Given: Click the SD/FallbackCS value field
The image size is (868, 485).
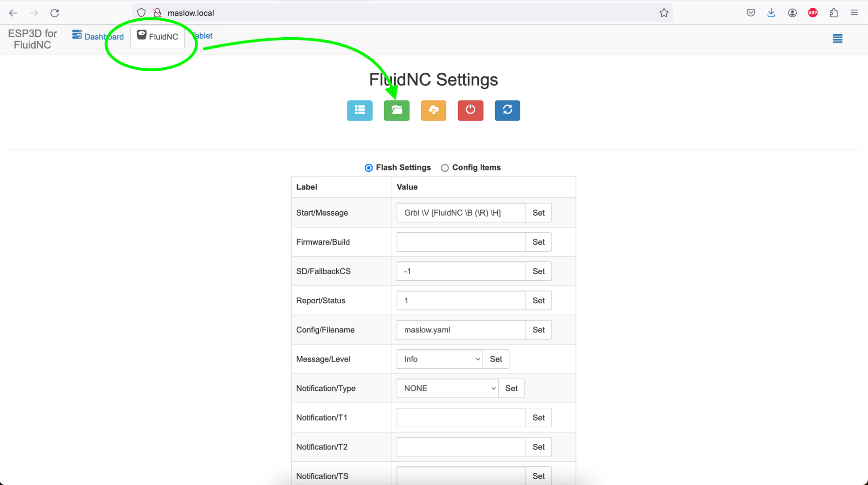Looking at the screenshot, I should tap(461, 271).
